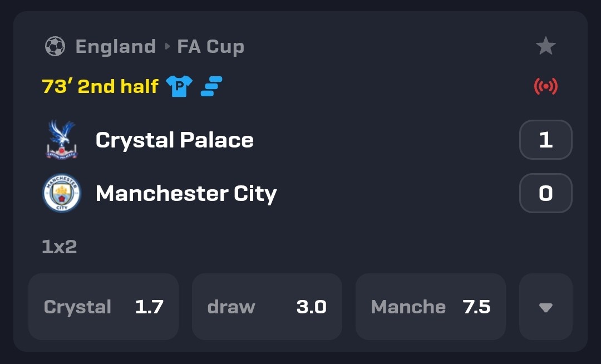Click Manchester City score box showing 0
The height and width of the screenshot is (364, 601).
click(546, 193)
